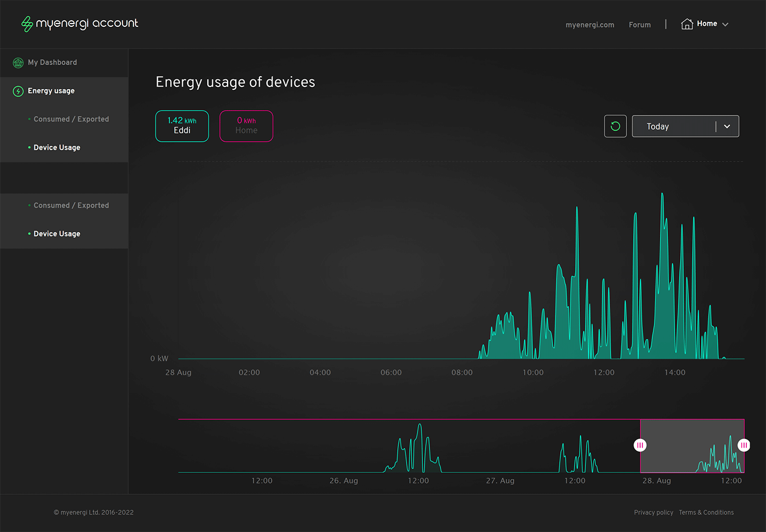Screen dimensions: 766x532
Task: Toggle the Home 0 kWh series
Action: click(246, 126)
